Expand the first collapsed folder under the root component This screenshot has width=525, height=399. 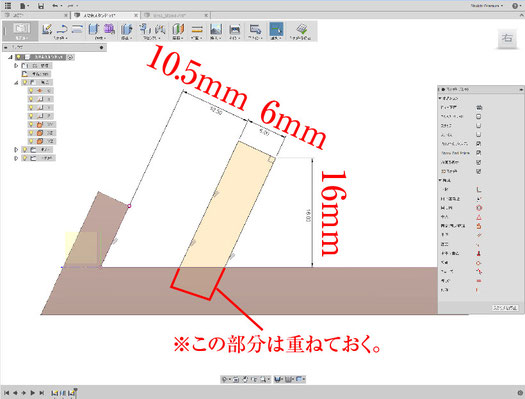pyautogui.click(x=16, y=66)
